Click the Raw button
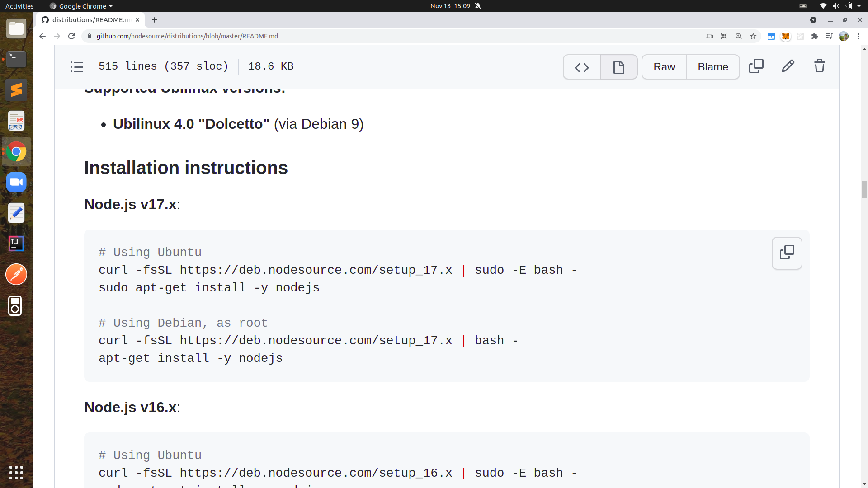The image size is (868, 488). (x=664, y=67)
